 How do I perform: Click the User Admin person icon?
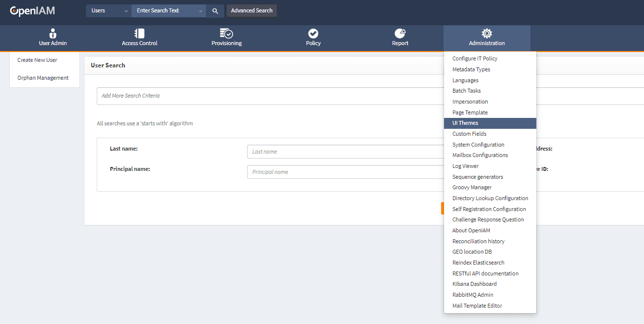click(53, 33)
